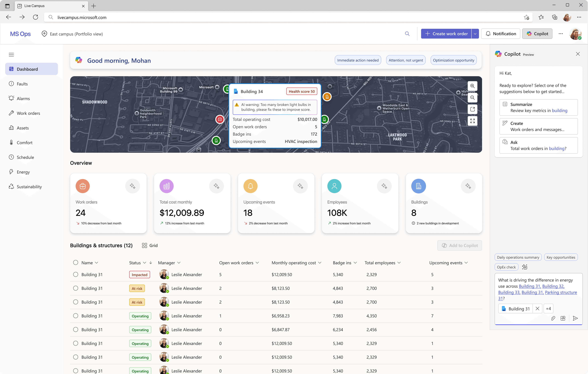The width and height of the screenshot is (588, 374).
Task: Toggle the select-all circle beside Name header
Action: pos(76,262)
